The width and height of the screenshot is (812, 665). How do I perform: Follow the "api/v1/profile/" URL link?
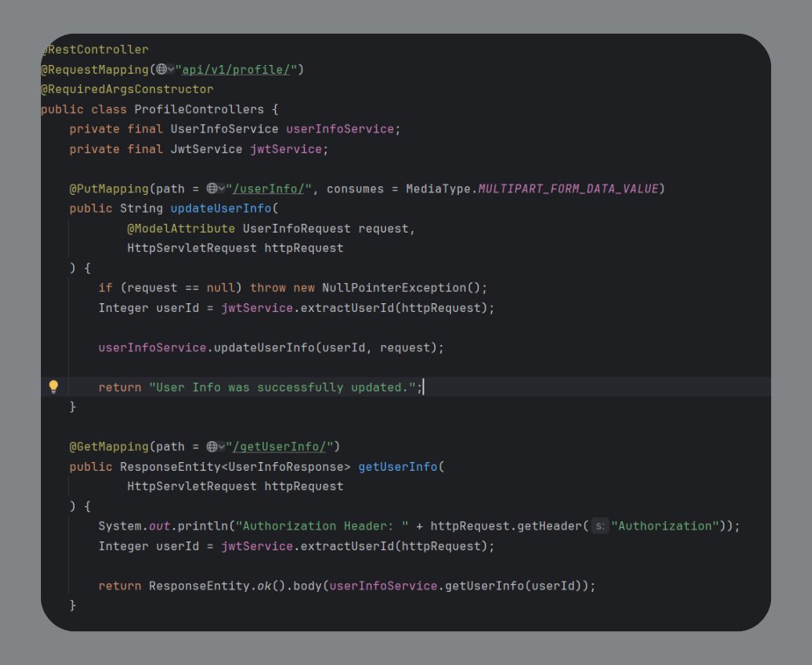click(x=236, y=70)
